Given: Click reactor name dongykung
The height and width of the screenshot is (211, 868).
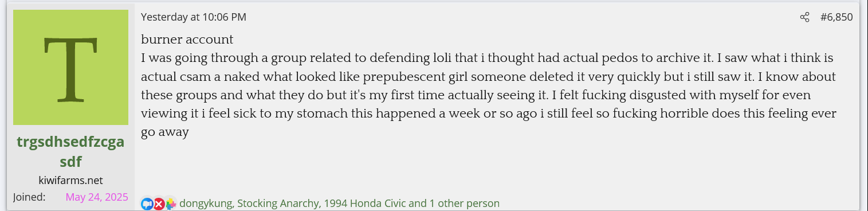Looking at the screenshot, I should pos(206,204).
